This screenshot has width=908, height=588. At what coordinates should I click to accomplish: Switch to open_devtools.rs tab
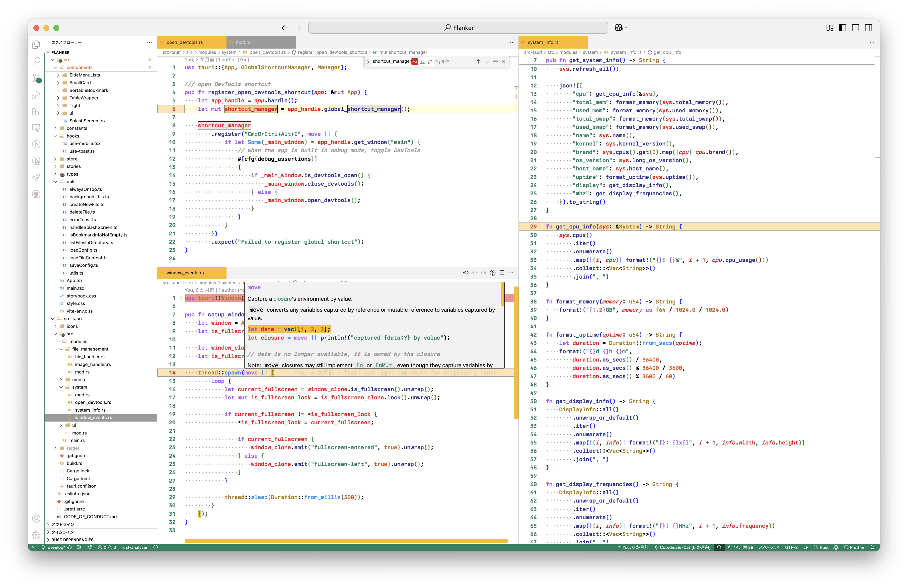point(192,42)
